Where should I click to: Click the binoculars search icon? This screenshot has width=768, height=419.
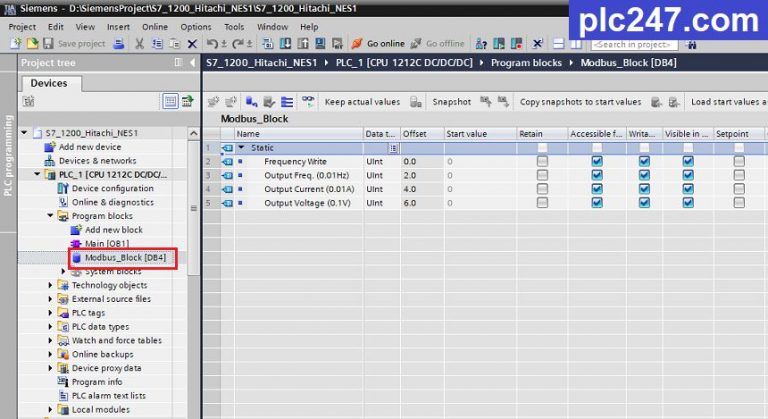point(692,45)
